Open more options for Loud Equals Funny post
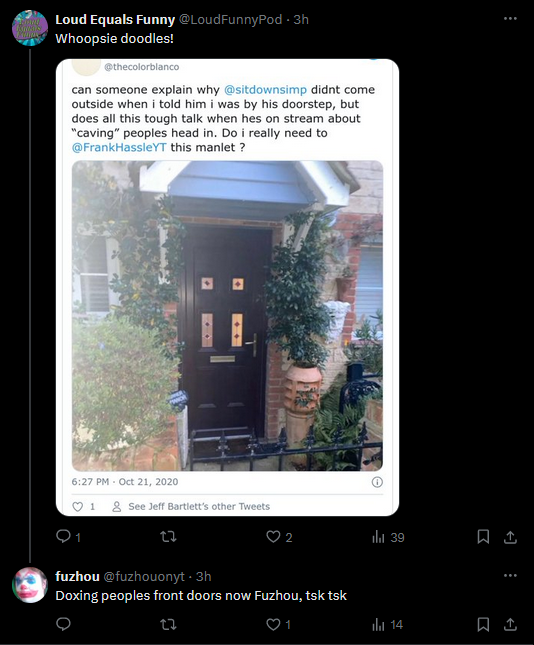The width and height of the screenshot is (534, 645). pyautogui.click(x=510, y=19)
